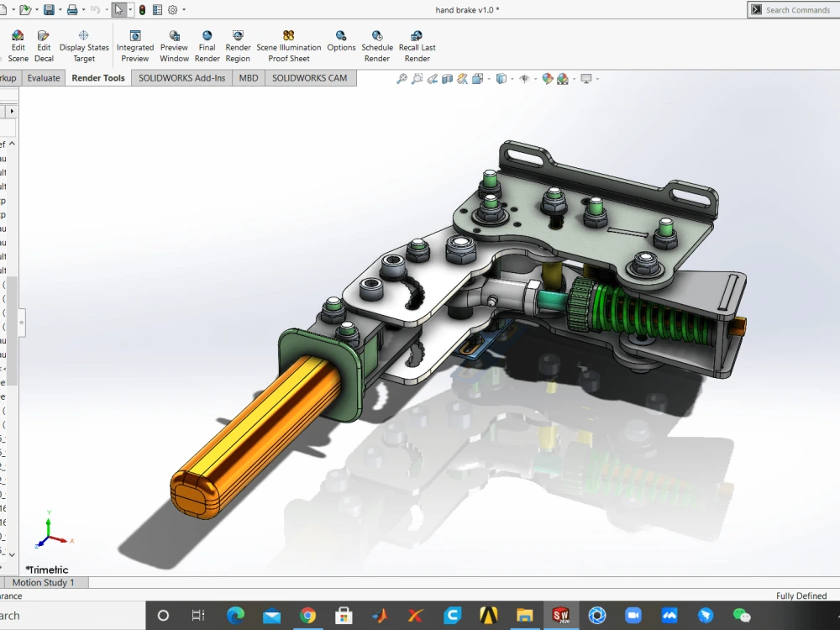
Task: Click the Open document icon
Action: tap(24, 9)
